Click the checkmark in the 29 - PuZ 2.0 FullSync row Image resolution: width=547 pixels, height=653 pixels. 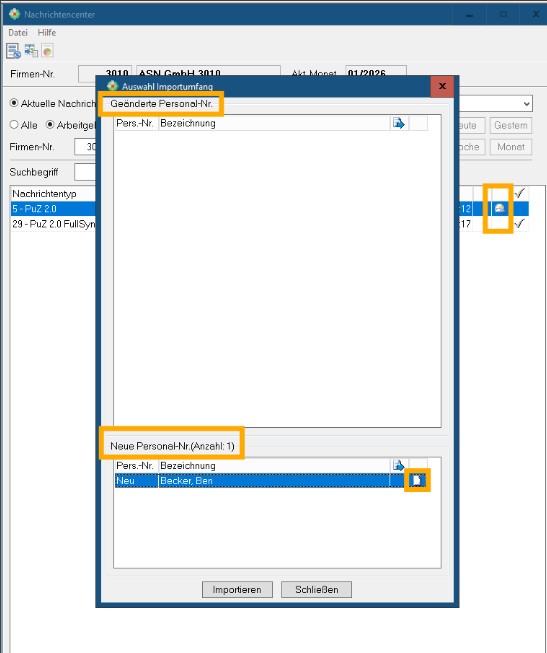tap(520, 224)
